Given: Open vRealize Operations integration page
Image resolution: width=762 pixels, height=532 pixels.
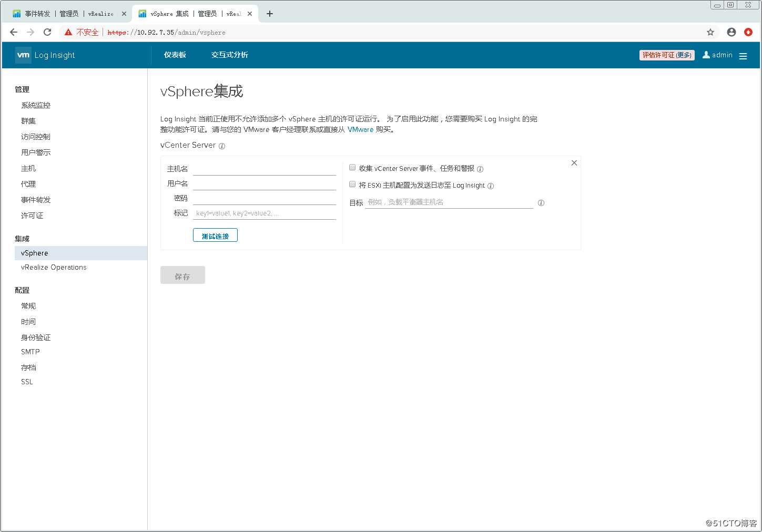Looking at the screenshot, I should [x=54, y=267].
